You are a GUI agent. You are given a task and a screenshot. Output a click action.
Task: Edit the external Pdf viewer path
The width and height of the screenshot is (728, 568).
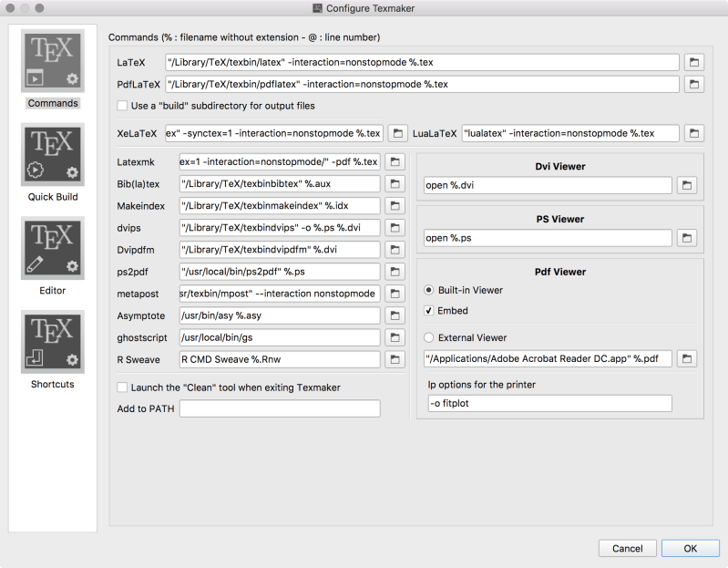tap(548, 358)
